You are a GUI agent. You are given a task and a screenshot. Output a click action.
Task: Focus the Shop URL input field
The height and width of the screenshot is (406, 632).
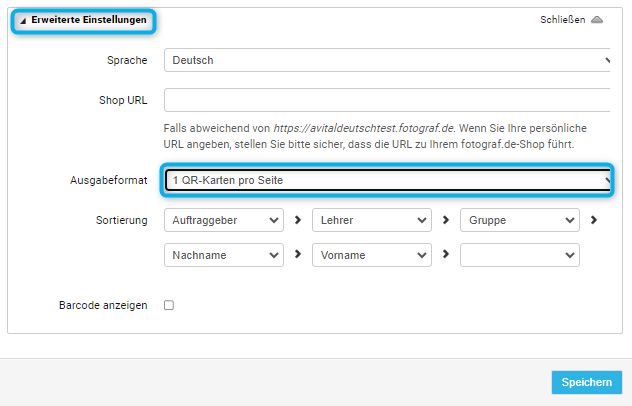pos(387,100)
